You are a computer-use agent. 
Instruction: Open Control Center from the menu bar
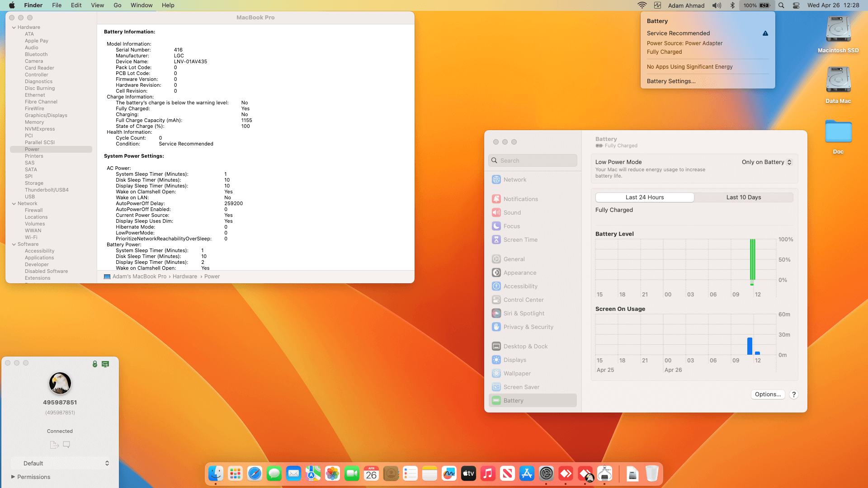coord(796,5)
